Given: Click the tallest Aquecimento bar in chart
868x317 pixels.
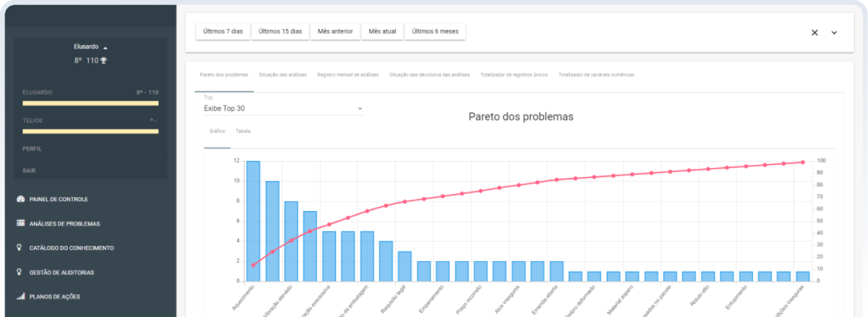Looking at the screenshot, I should coord(253,220).
